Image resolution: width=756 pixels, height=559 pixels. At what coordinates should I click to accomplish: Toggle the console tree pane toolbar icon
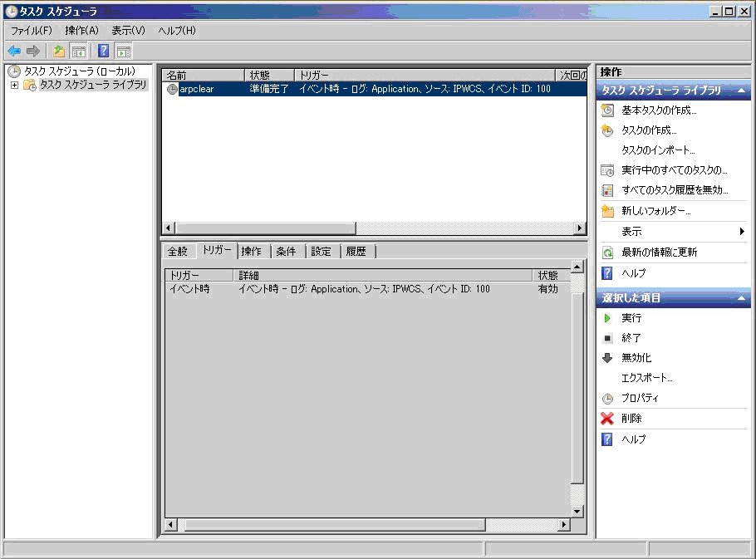pos(78,51)
